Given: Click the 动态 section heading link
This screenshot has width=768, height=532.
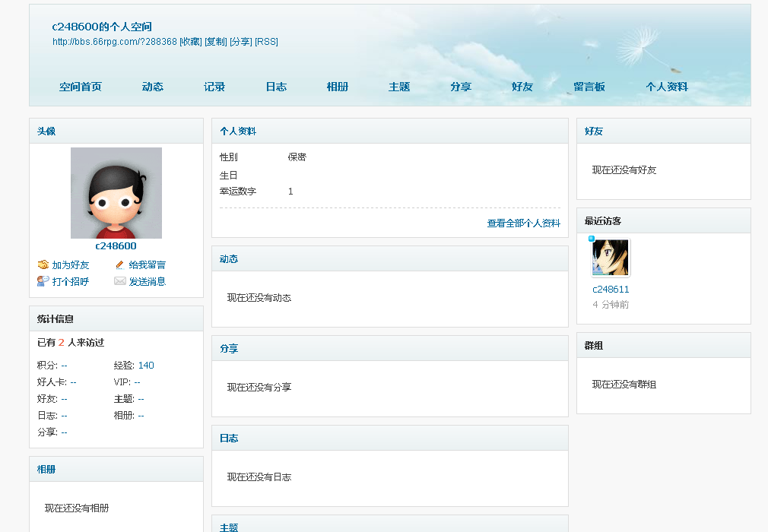Looking at the screenshot, I should [229, 259].
